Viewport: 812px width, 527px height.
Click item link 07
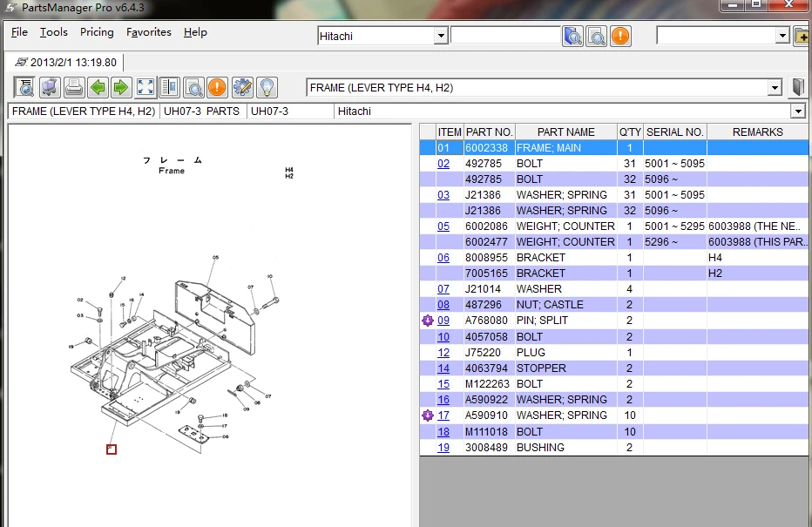coord(443,289)
